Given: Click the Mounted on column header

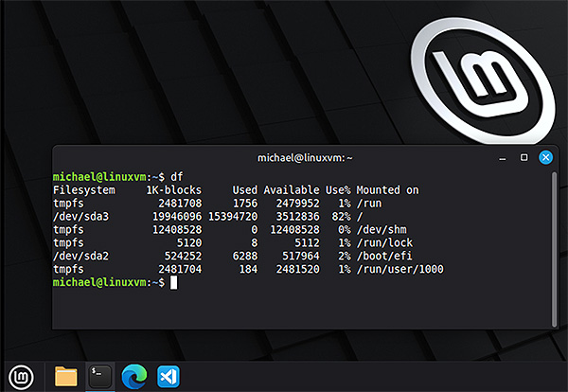Looking at the screenshot, I should pyautogui.click(x=387, y=189).
